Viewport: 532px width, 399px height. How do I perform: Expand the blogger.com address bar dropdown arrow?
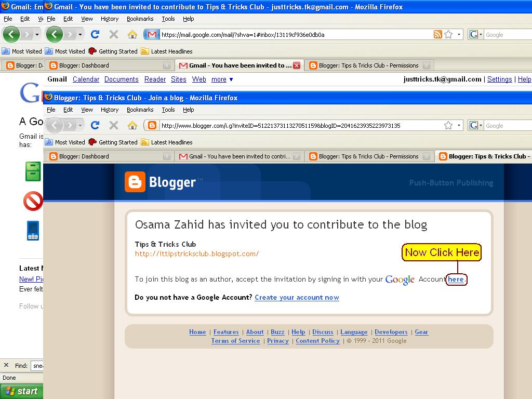(x=459, y=125)
